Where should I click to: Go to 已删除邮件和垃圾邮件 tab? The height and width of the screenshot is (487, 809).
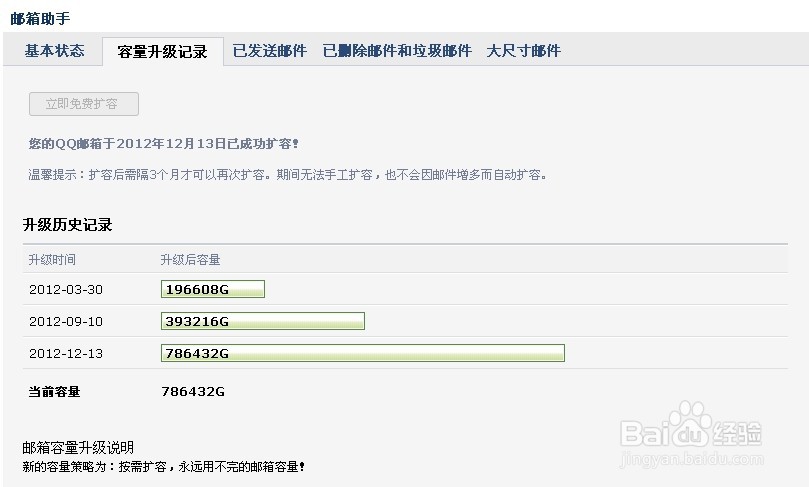click(397, 51)
